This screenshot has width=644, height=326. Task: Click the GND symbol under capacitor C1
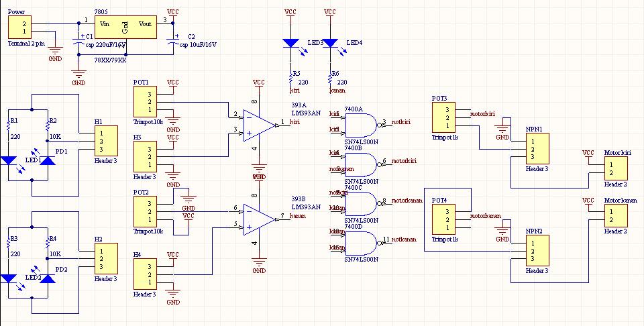[x=78, y=77]
